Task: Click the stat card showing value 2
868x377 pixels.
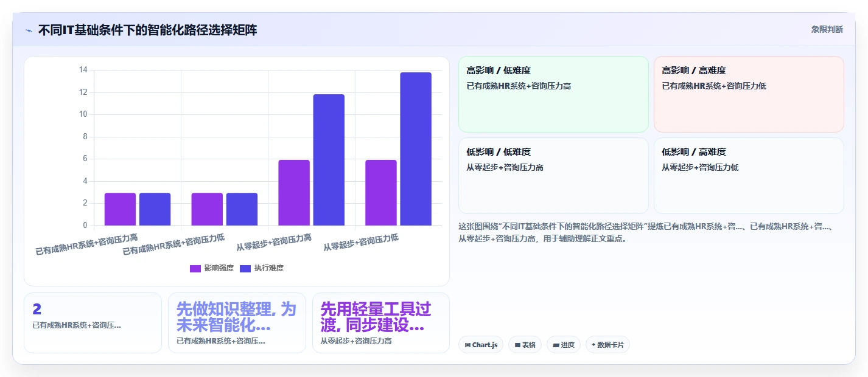Action: click(93, 323)
